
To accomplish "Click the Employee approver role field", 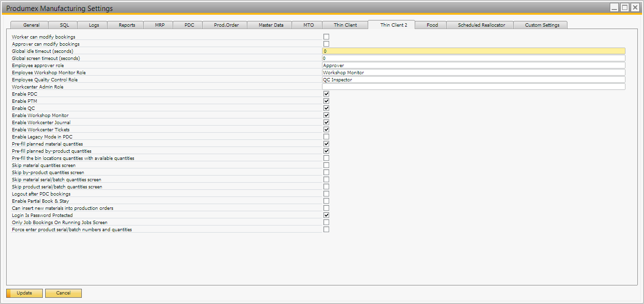I will point(473,65).
